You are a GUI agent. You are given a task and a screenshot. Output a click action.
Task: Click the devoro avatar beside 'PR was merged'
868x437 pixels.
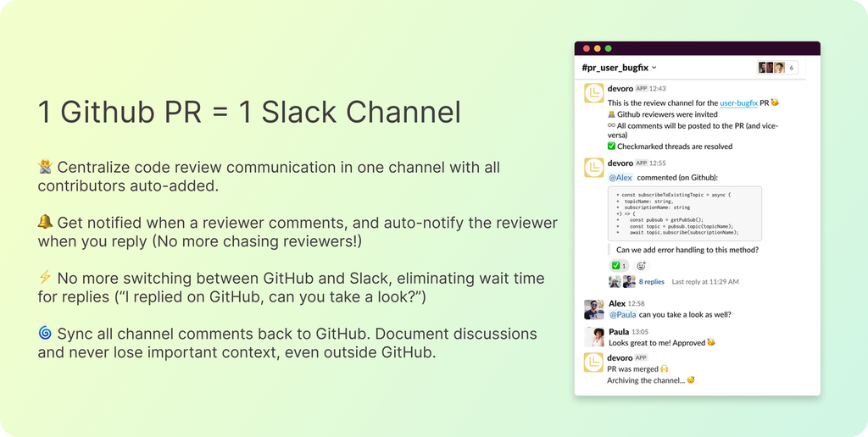[x=594, y=362]
